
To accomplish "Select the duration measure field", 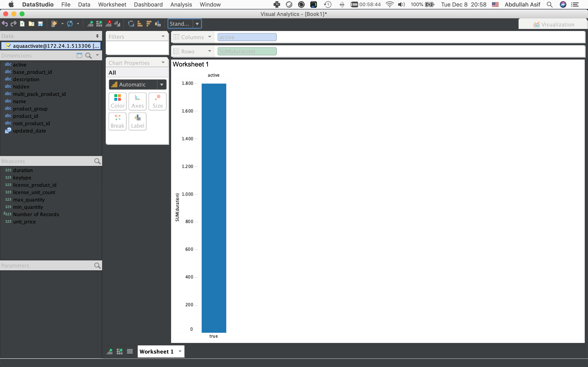I will point(23,170).
